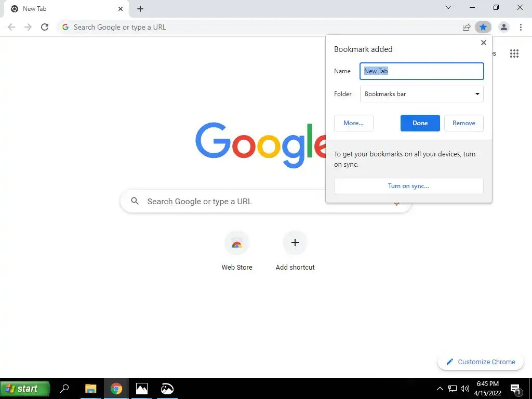Open the Google apps grid
The image size is (532, 399).
514,54
